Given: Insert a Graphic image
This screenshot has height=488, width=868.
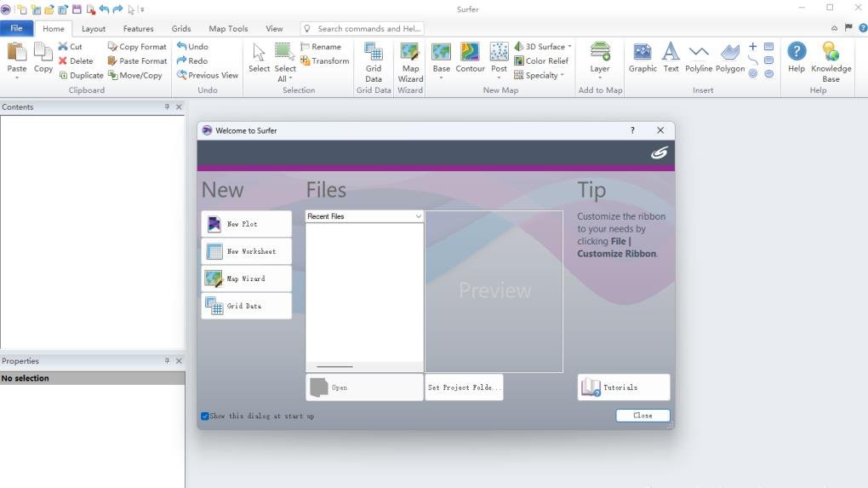Looking at the screenshot, I should [642, 58].
